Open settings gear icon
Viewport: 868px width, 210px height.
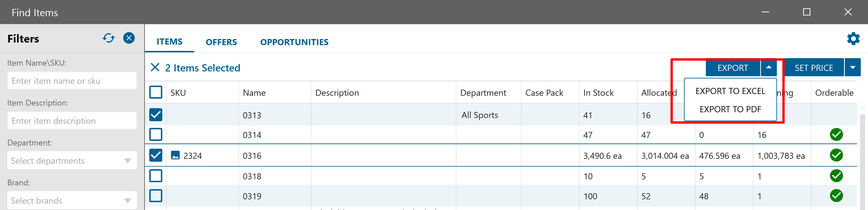853,39
